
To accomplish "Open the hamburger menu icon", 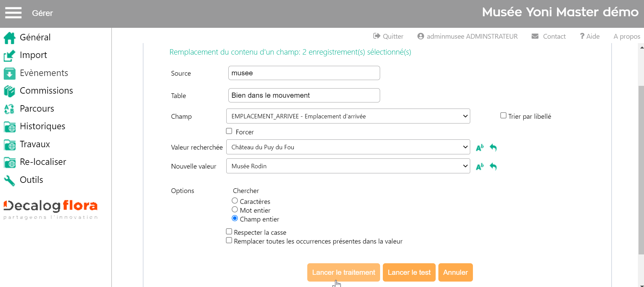I will [x=13, y=13].
